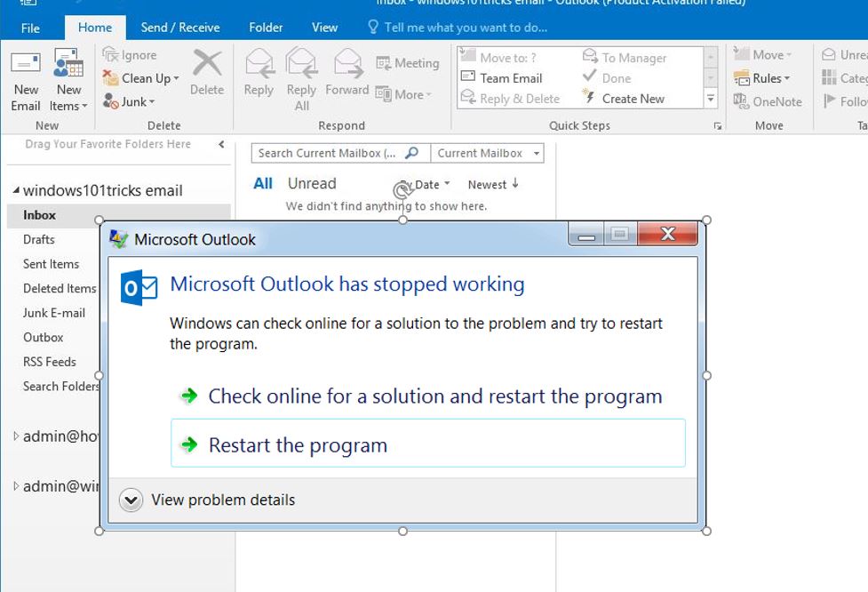868x592 pixels.
Task: Open the By Date sort dropdown
Action: click(x=422, y=184)
